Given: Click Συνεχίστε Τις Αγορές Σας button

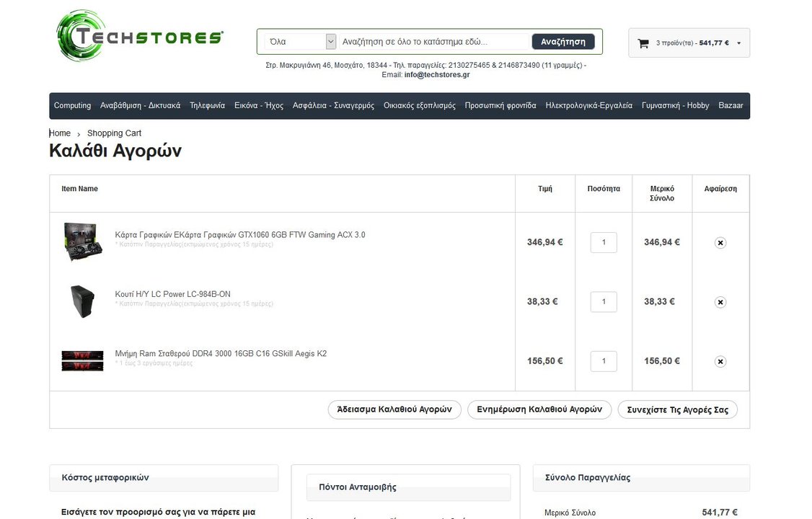Looking at the screenshot, I should coord(677,409).
